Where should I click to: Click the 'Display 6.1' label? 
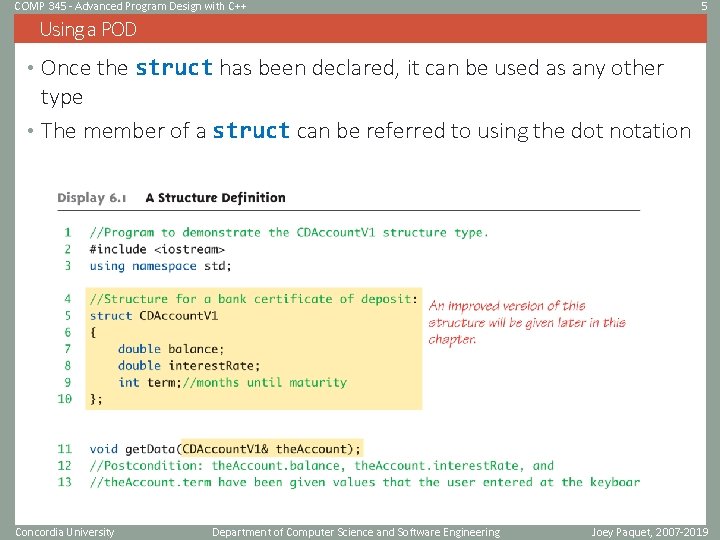[92, 198]
